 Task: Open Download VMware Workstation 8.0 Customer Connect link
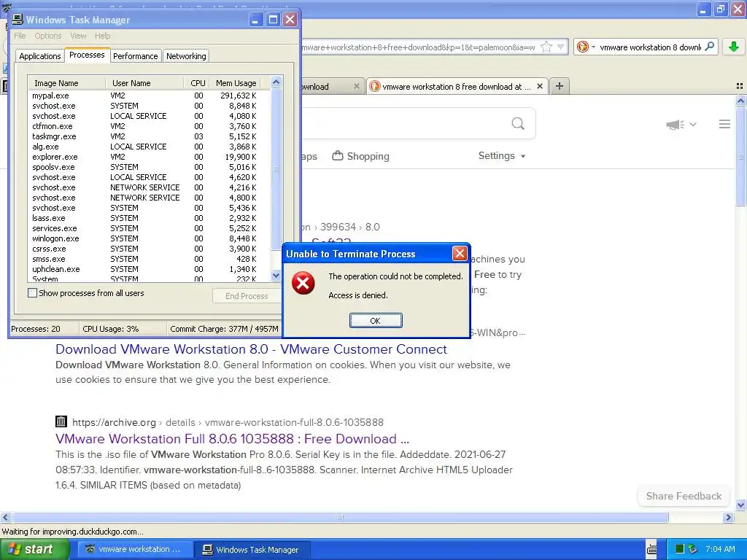tap(251, 349)
